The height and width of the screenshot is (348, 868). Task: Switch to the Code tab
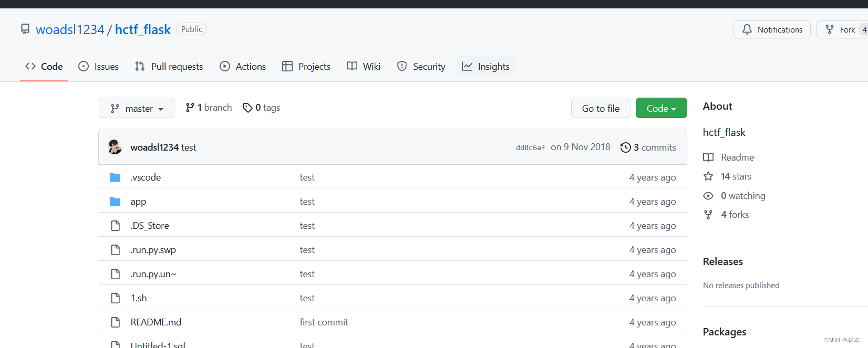[x=44, y=66]
